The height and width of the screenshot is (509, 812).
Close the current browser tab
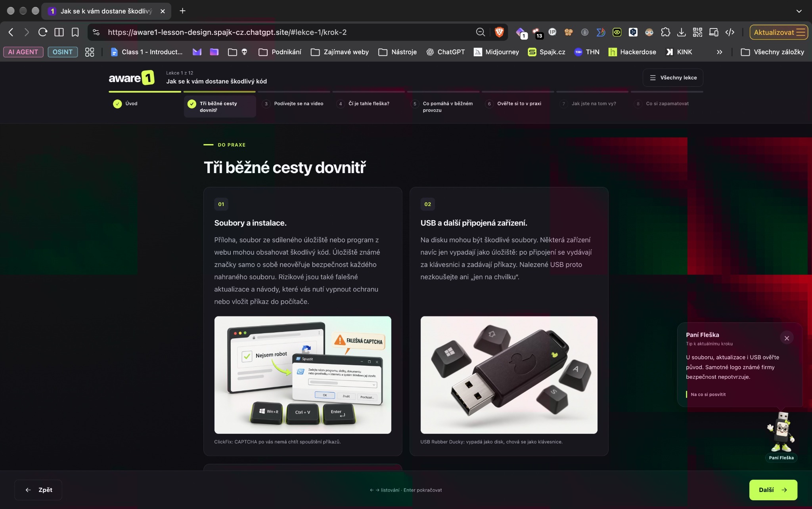click(x=163, y=11)
